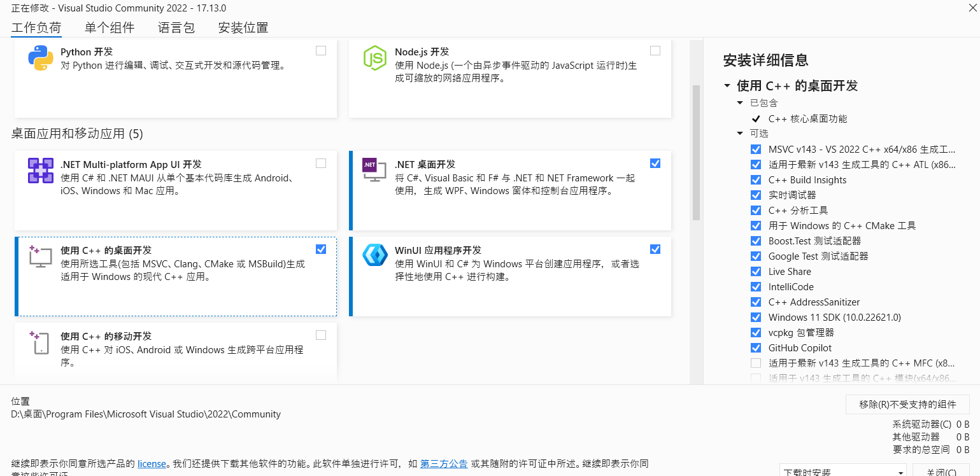Uncheck the GitHub Copilot optional component
This screenshot has height=476, width=980.
pos(756,347)
